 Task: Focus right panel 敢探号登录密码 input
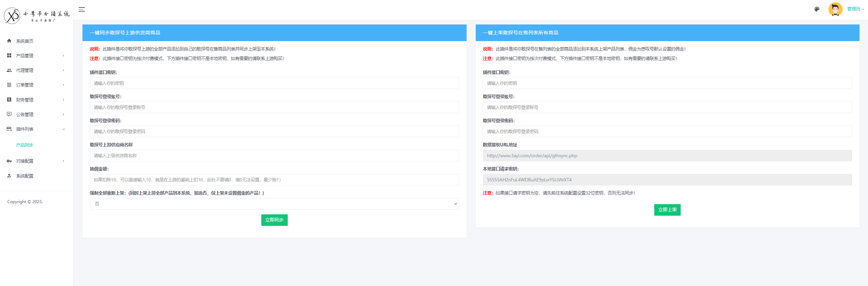click(x=667, y=131)
